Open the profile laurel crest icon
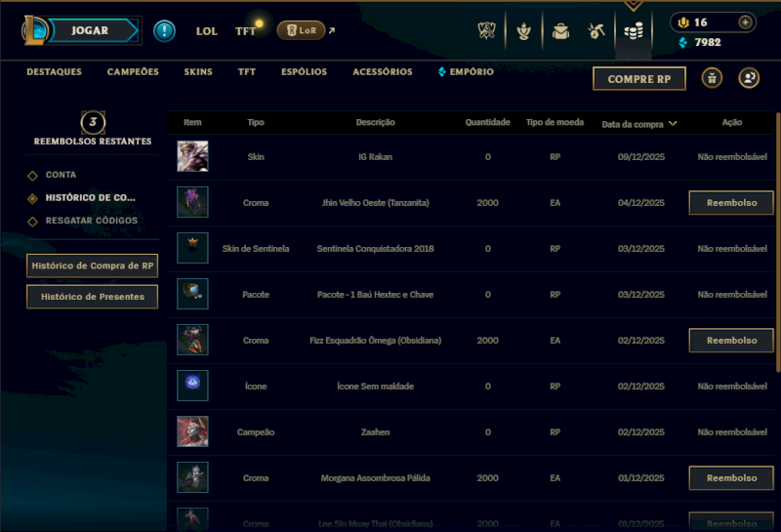Viewport: 781px width, 532px height. [523, 31]
